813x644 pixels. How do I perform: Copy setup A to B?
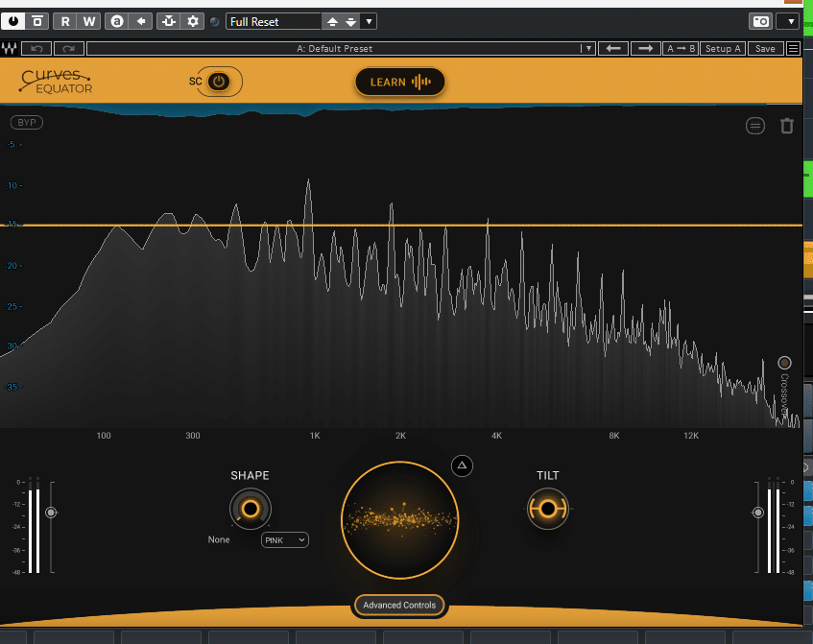[681, 48]
